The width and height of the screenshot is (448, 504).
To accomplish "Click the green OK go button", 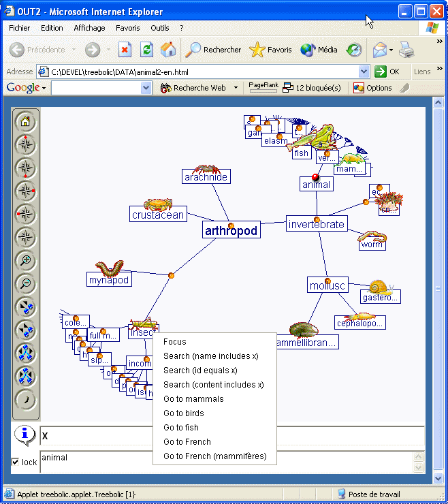I will 387,72.
